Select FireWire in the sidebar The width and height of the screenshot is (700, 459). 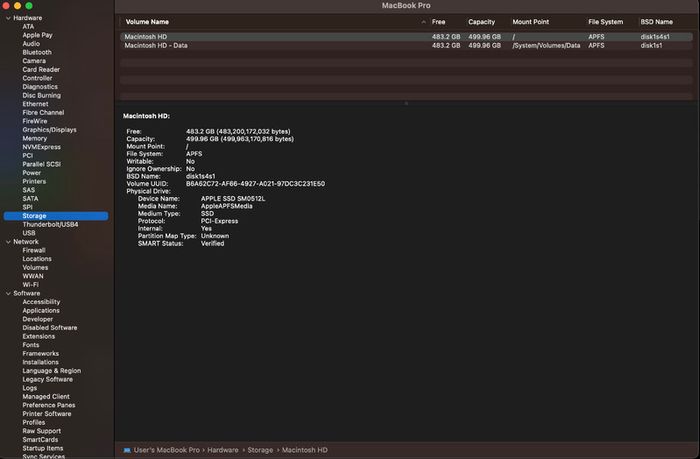[35, 121]
